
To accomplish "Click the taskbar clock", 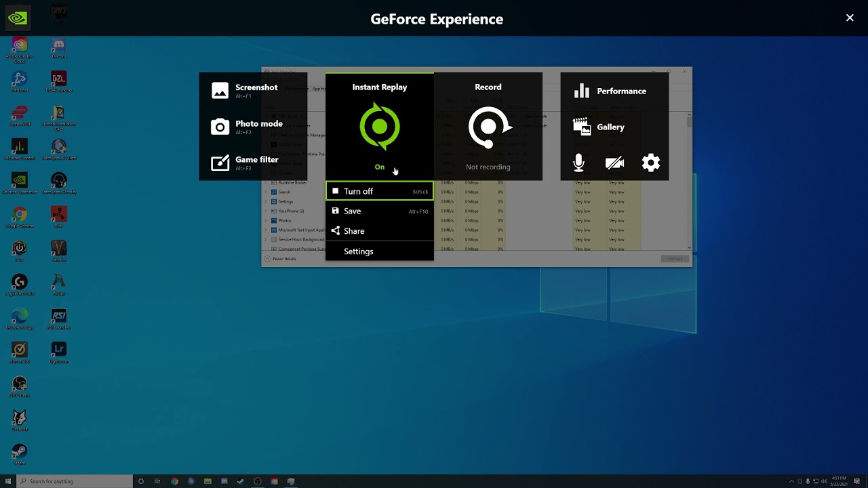I will click(x=840, y=481).
